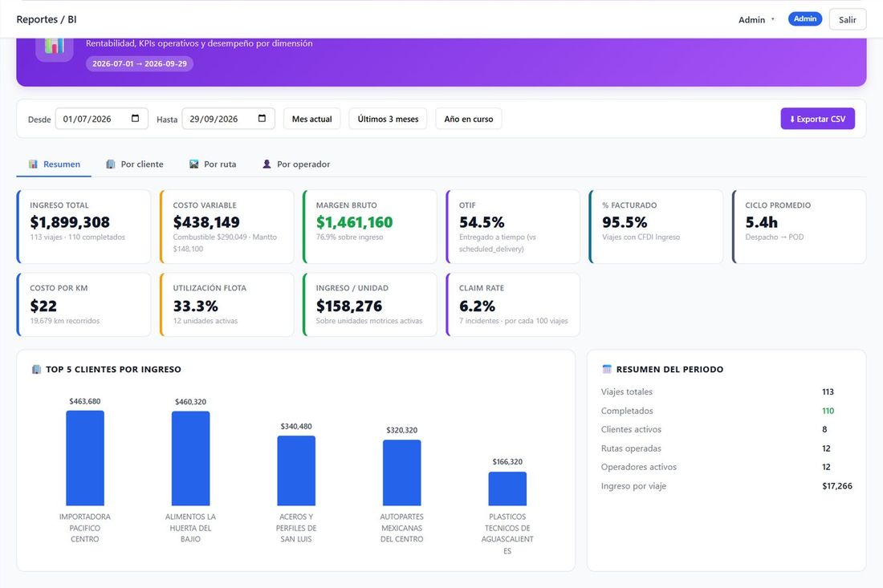Click the Viajes totales row value 113
883x588 pixels.
coord(828,391)
